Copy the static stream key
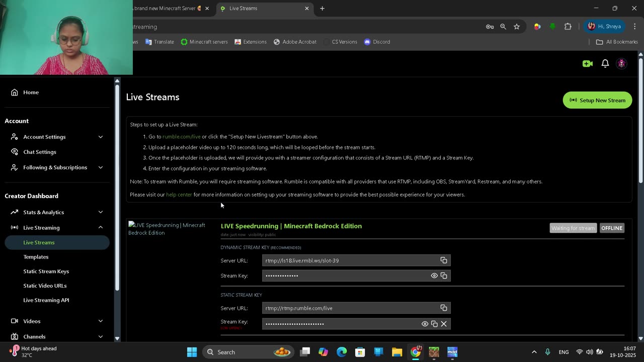644x362 pixels. click(x=434, y=324)
